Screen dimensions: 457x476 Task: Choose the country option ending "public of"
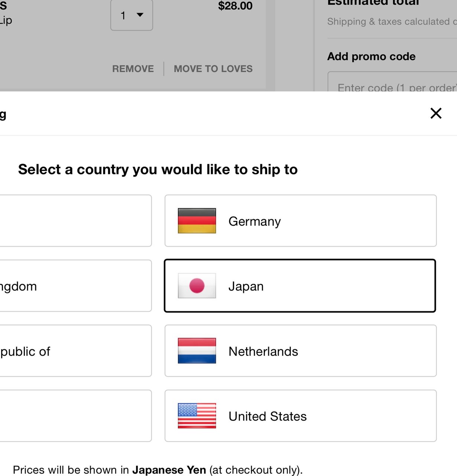click(74, 351)
